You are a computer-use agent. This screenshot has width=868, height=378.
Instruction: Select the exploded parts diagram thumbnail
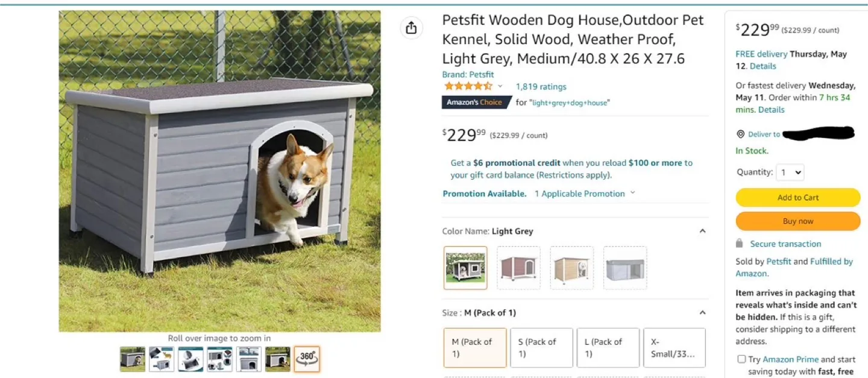(219, 358)
